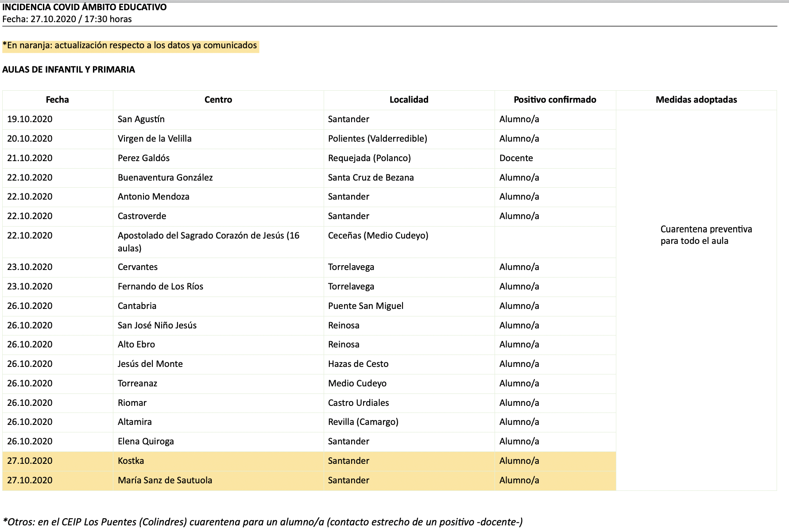Click the "Ceceñas (Medio Cudeyo)" cell

point(378,235)
